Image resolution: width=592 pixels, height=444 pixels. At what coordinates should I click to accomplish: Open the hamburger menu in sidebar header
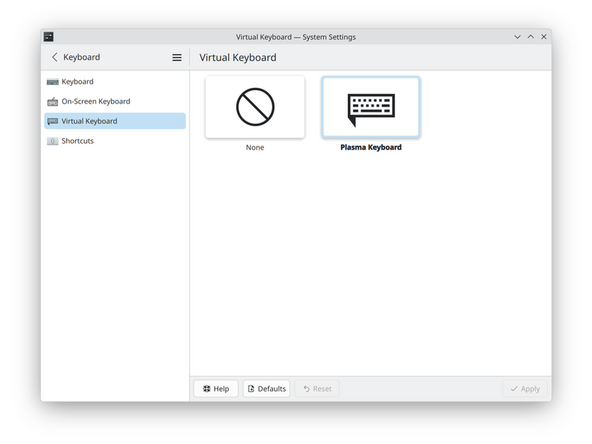pos(177,57)
